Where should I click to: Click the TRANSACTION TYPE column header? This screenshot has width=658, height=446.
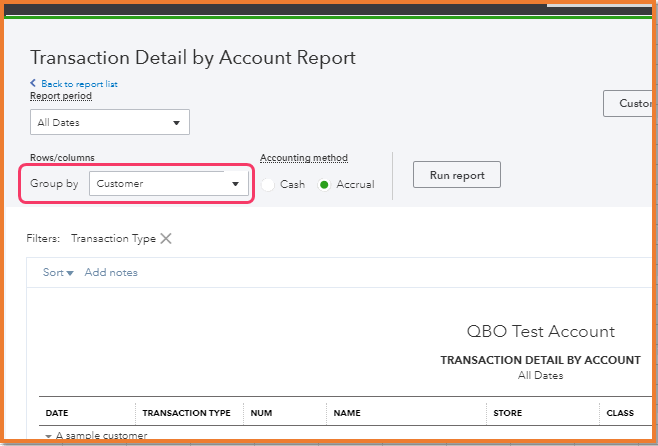pos(186,413)
